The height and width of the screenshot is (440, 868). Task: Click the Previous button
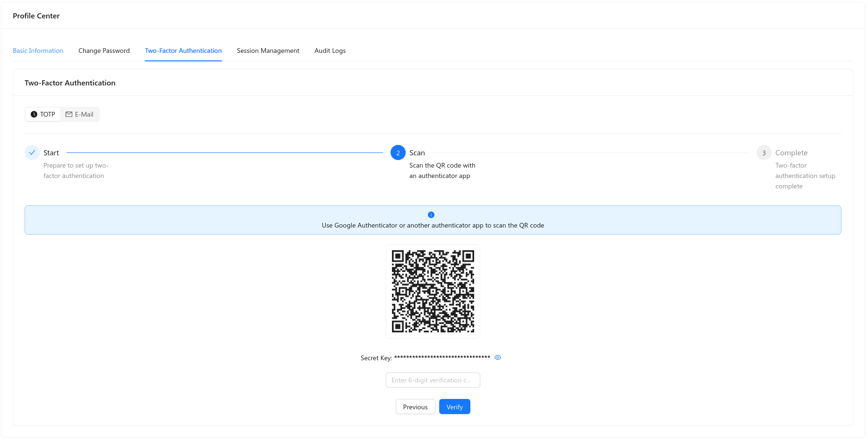pos(416,406)
